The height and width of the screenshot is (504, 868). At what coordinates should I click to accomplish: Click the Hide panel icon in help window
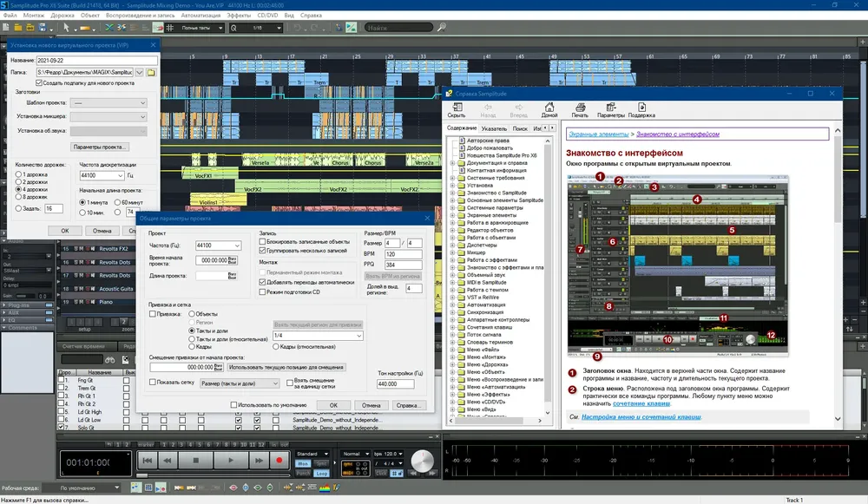coord(457,110)
